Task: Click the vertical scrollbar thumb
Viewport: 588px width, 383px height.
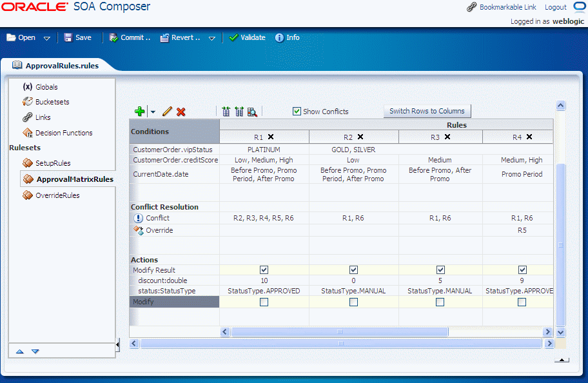Action: pos(561,244)
